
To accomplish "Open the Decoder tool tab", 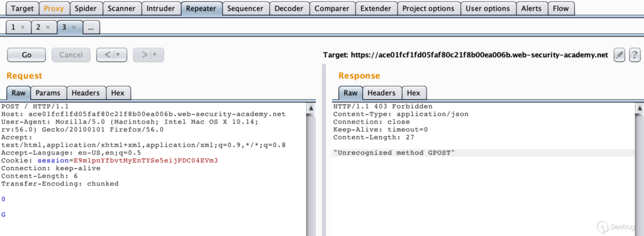I will click(289, 8).
